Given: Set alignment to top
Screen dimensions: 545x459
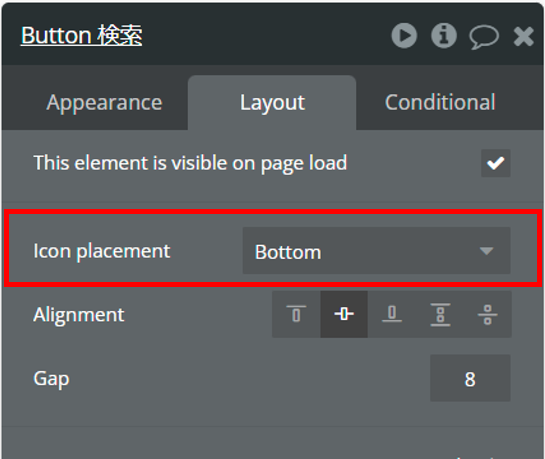Looking at the screenshot, I should (x=296, y=314).
